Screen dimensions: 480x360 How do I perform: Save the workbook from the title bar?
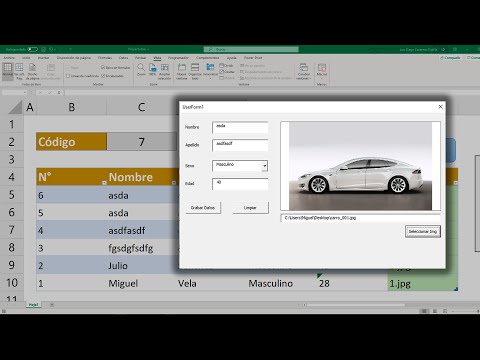pyautogui.click(x=43, y=49)
